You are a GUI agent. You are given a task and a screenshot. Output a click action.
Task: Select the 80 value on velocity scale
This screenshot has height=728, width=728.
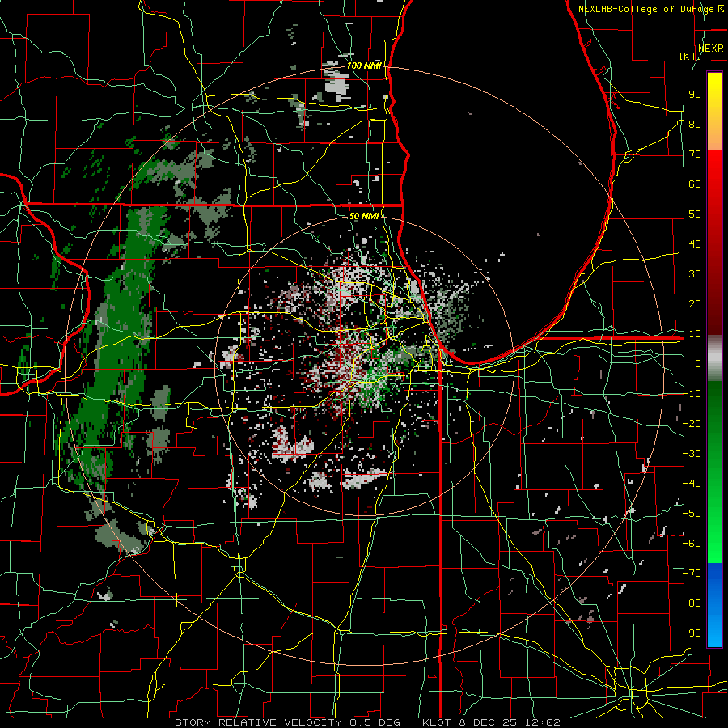695,125
